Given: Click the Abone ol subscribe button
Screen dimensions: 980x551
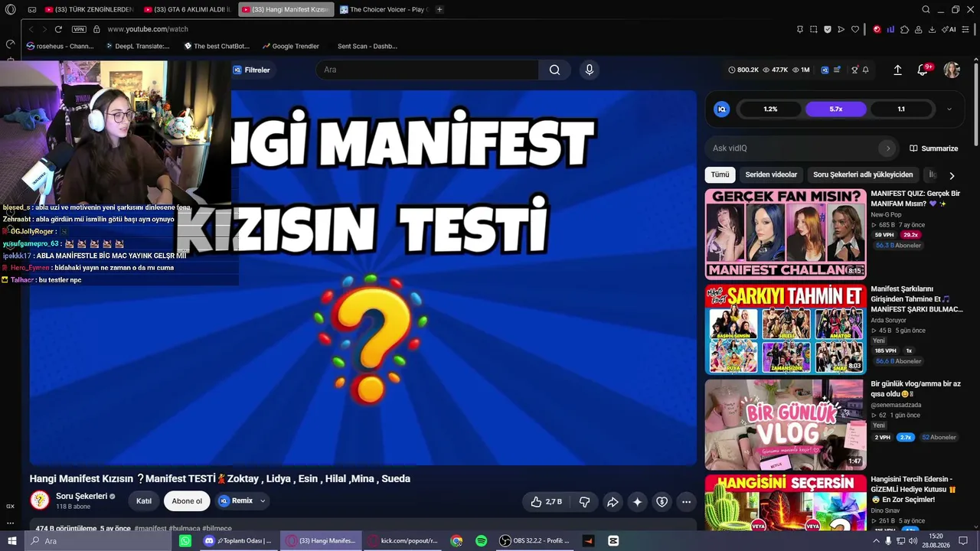Looking at the screenshot, I should click(187, 501).
